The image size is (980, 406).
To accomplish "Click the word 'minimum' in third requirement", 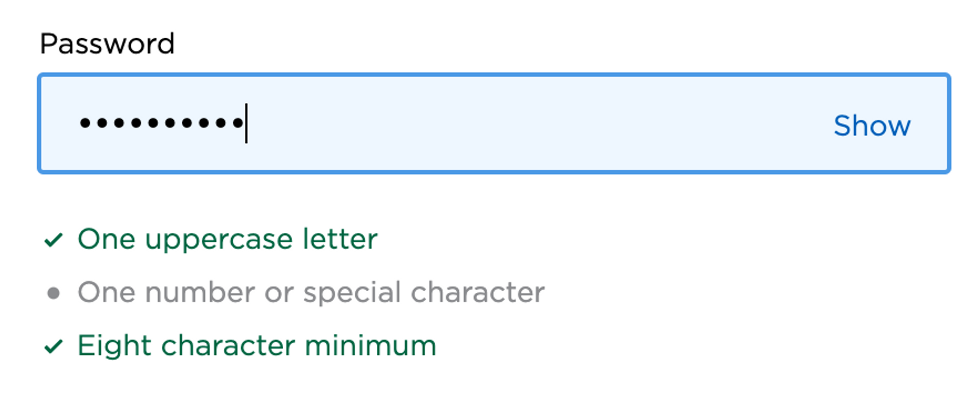I will [x=370, y=346].
